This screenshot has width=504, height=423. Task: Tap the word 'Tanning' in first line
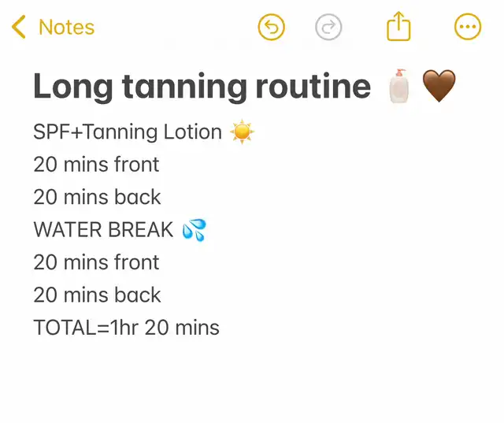point(120,132)
